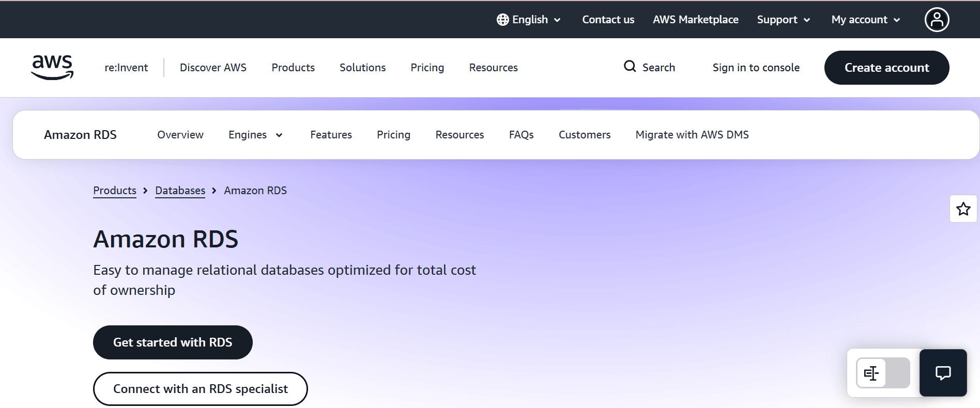Viewport: 980px width, 408px height.
Task: Click the Search label
Action: [659, 68]
